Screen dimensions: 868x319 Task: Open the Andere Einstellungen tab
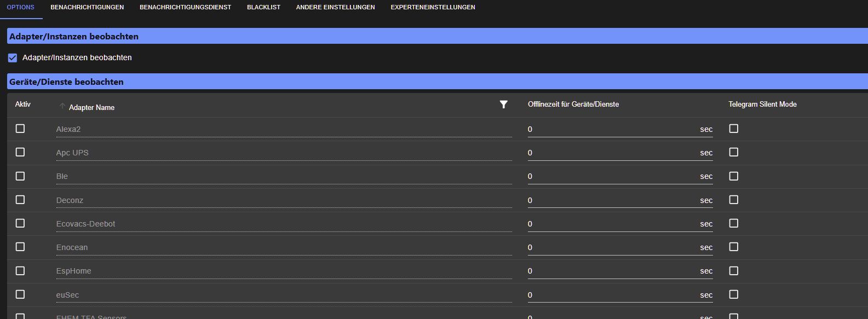pos(336,7)
